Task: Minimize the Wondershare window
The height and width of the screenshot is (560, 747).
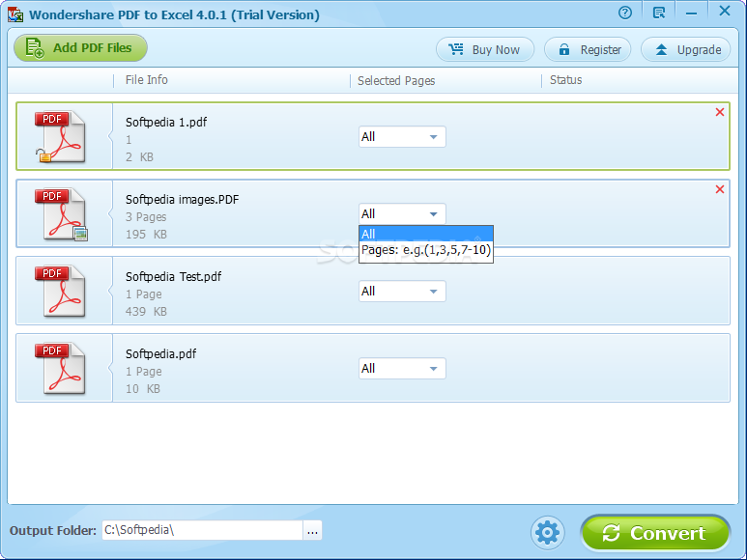Action: coord(691,13)
